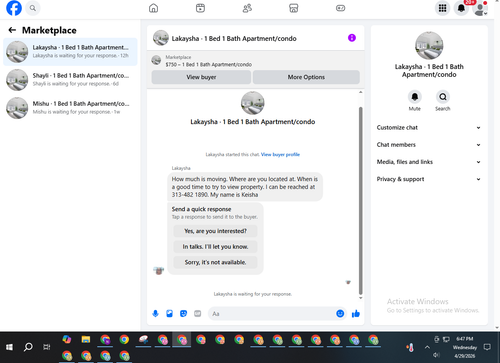
Task: Go to Home feed icon
Action: click(153, 8)
